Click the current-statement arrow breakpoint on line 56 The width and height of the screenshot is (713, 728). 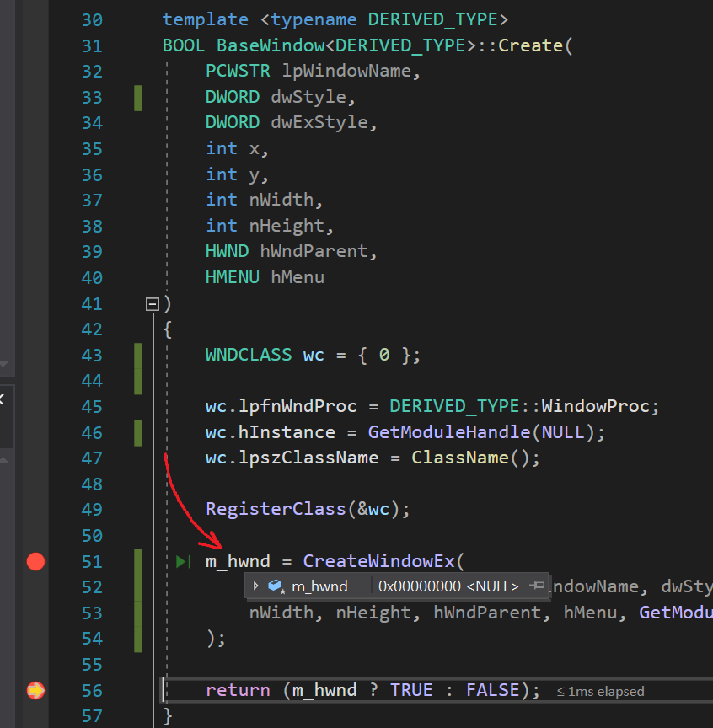pos(35,690)
